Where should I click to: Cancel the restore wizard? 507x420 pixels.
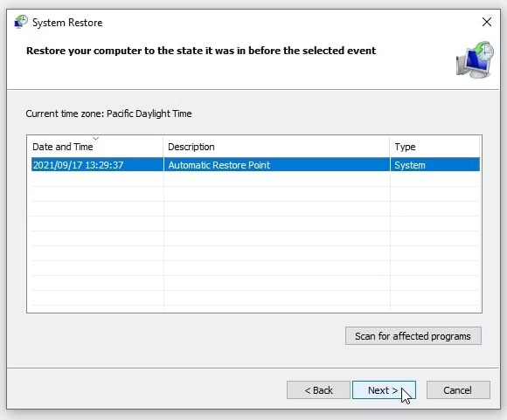pyautogui.click(x=458, y=390)
